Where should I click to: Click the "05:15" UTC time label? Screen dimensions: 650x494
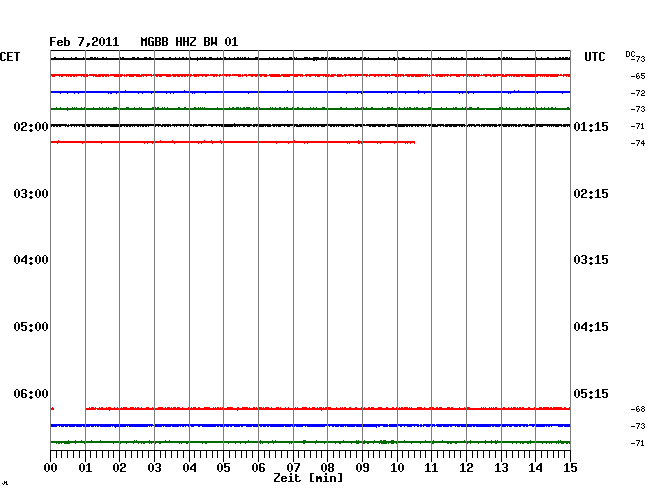591,393
